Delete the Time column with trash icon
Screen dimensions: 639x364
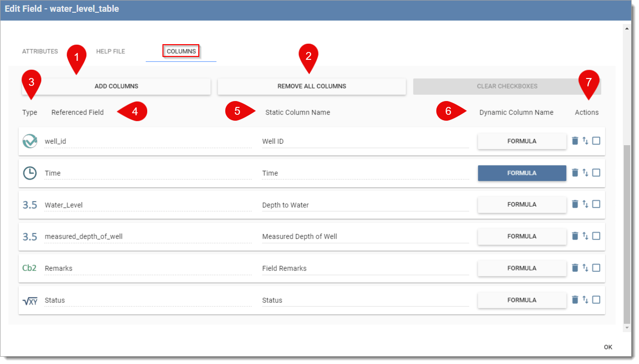click(575, 173)
